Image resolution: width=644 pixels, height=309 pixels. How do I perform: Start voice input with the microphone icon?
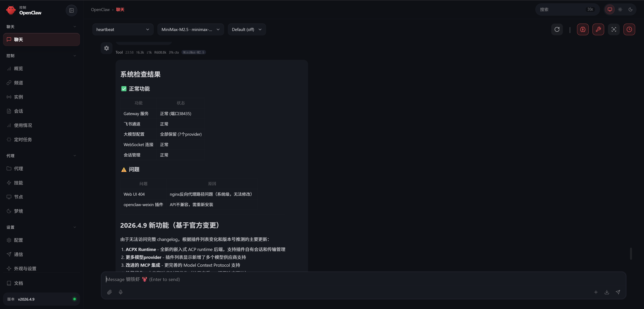pos(121,292)
